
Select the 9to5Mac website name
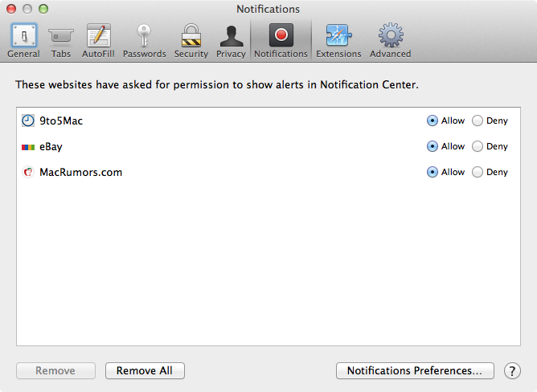(x=61, y=120)
